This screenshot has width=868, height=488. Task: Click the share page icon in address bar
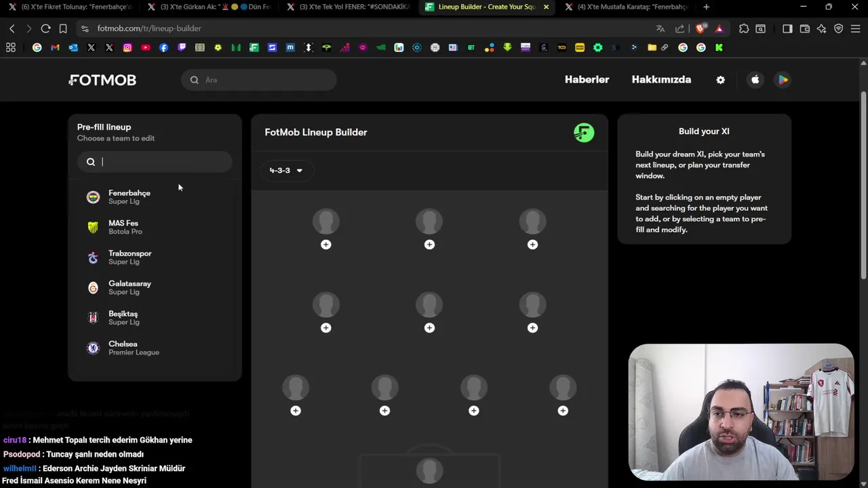679,28
